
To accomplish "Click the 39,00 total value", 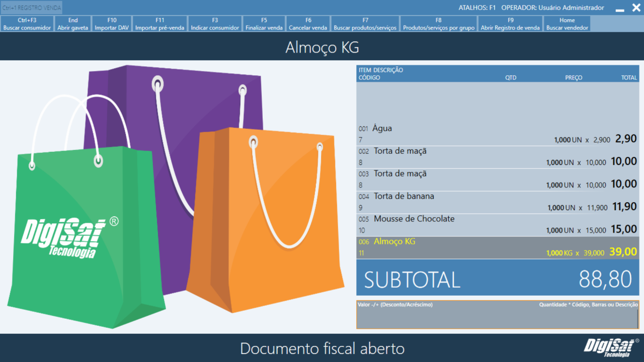I will pyautogui.click(x=623, y=252).
